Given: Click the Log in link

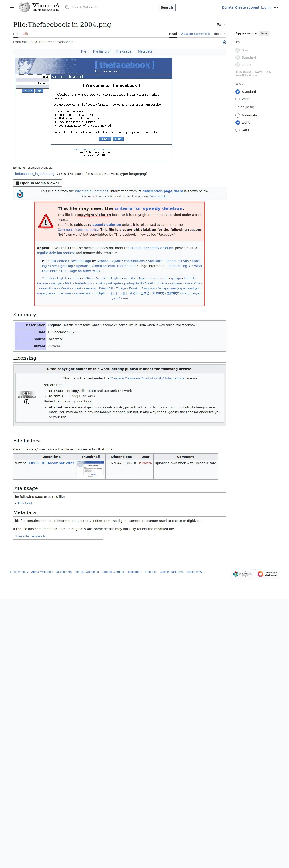Looking at the screenshot, I should (x=265, y=7).
